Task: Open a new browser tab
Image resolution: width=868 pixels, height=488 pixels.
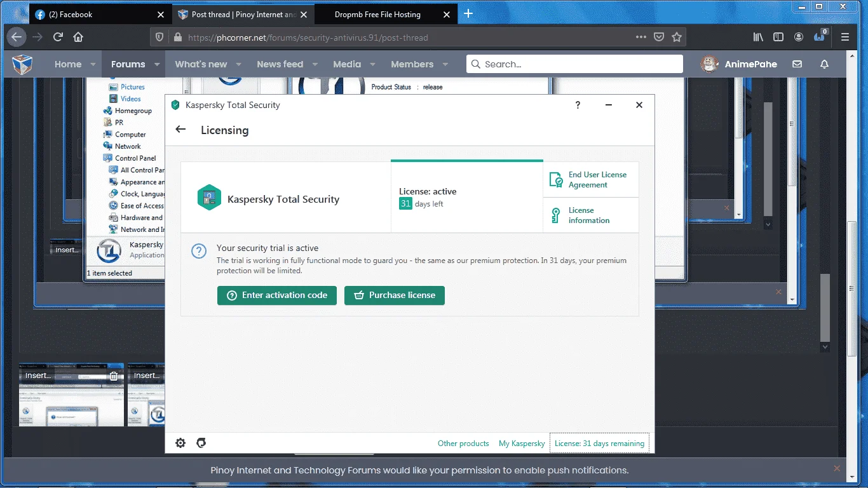Action: point(468,14)
